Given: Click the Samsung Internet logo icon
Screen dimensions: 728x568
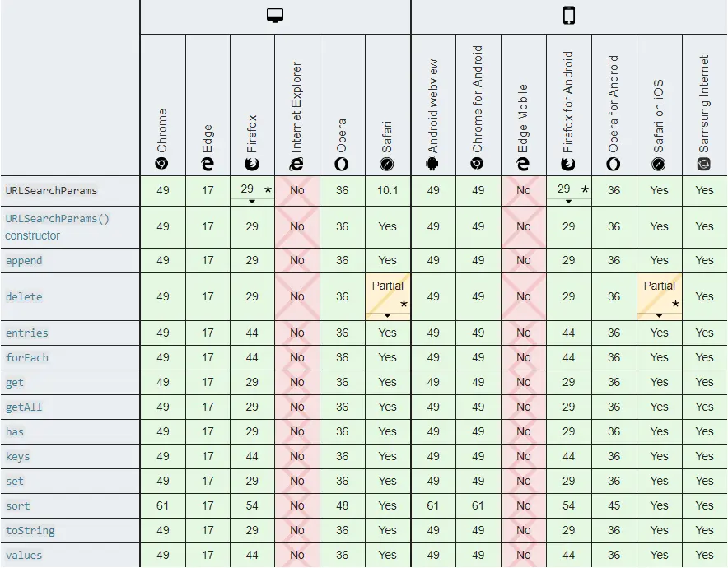Looking at the screenshot, I should click(704, 164).
